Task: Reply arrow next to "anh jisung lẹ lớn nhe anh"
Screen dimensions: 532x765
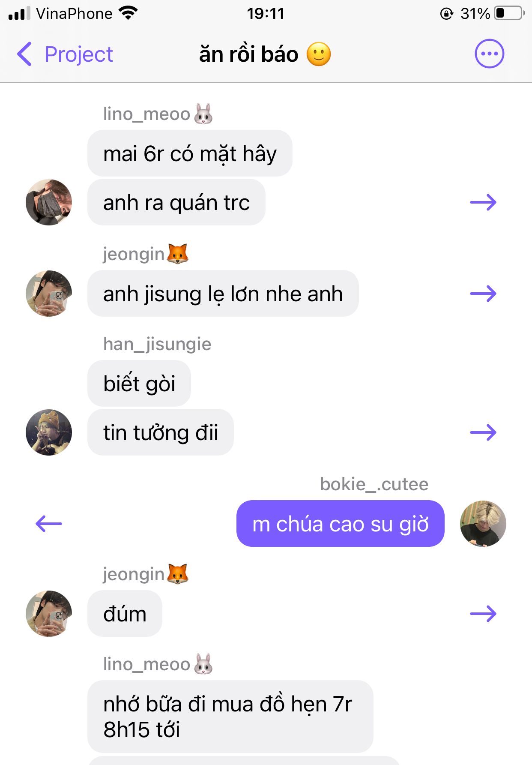Action: coord(483,294)
